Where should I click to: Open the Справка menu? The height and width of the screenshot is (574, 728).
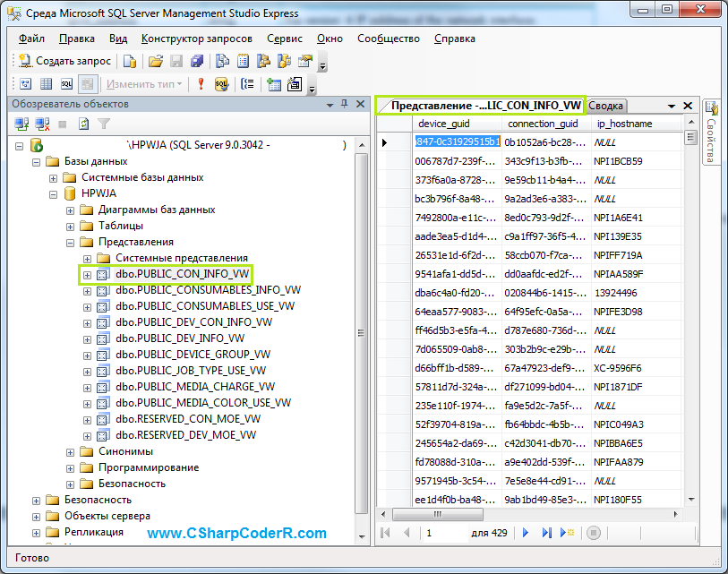click(x=455, y=39)
